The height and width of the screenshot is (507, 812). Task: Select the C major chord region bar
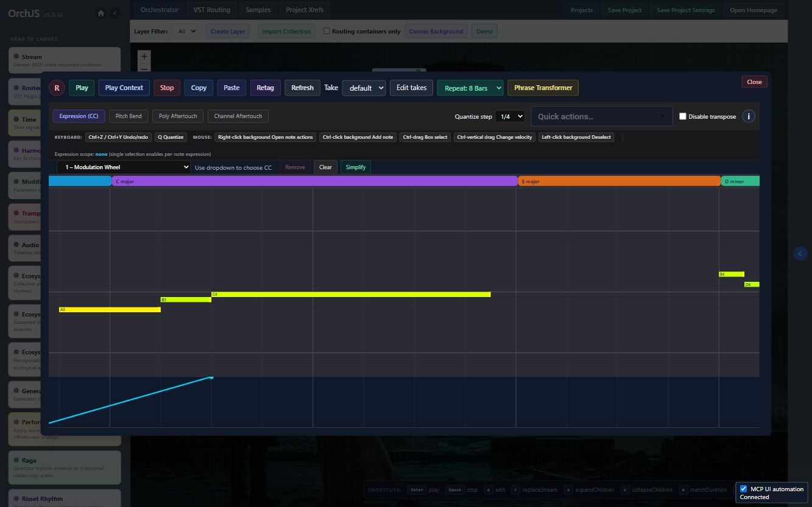pos(314,181)
